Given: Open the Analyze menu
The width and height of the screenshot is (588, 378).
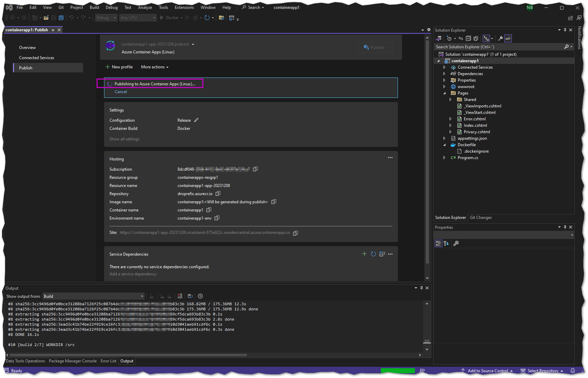Looking at the screenshot, I should coord(145,7).
